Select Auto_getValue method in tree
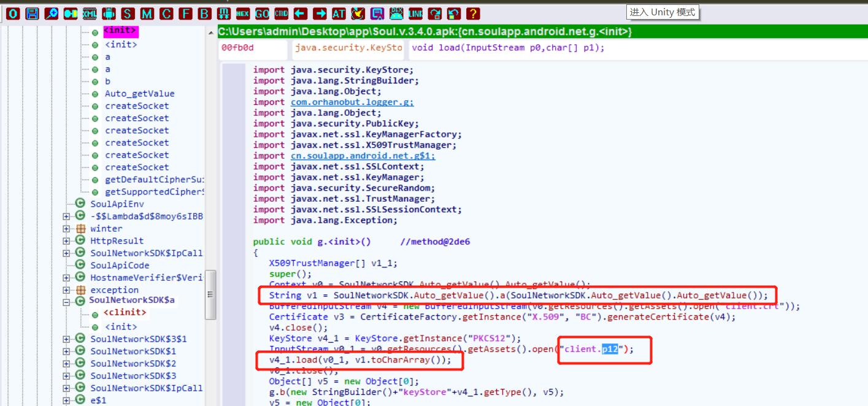Image resolution: width=868 pixels, height=406 pixels. click(139, 94)
